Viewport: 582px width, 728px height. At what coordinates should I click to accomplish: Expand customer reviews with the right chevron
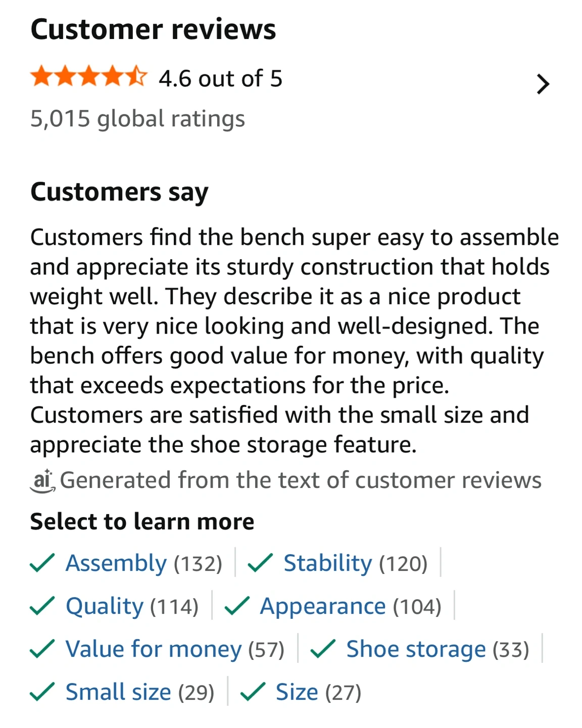[x=543, y=84]
